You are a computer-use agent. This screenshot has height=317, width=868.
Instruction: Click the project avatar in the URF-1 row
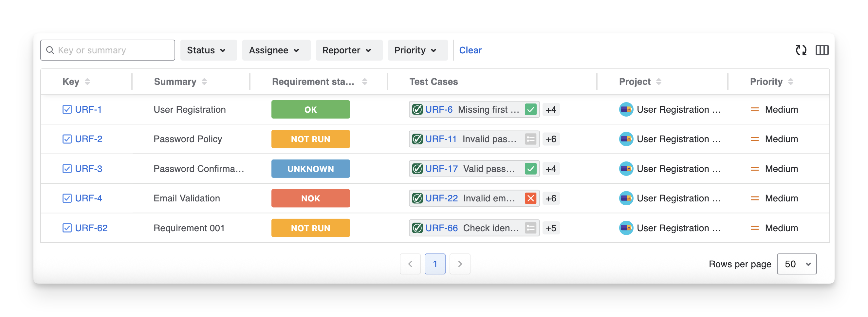click(x=626, y=109)
